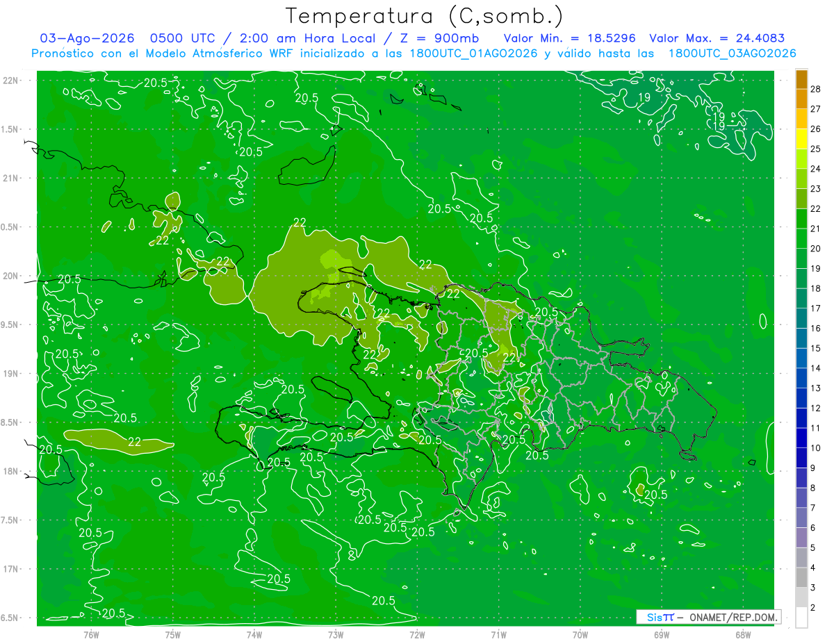Pick the green swatch between 20 and 21
The height and width of the screenshot is (644, 834).
pos(801,238)
